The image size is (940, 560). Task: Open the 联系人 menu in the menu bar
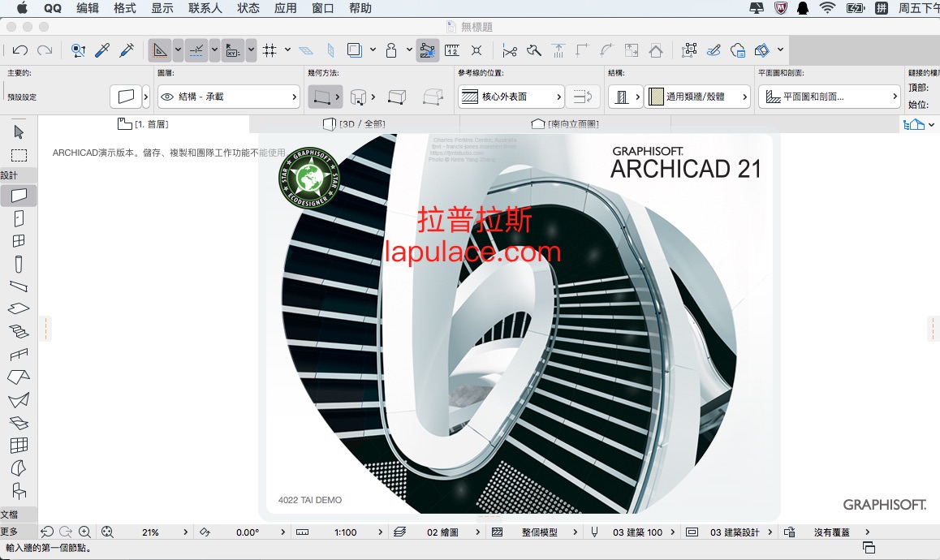click(205, 8)
